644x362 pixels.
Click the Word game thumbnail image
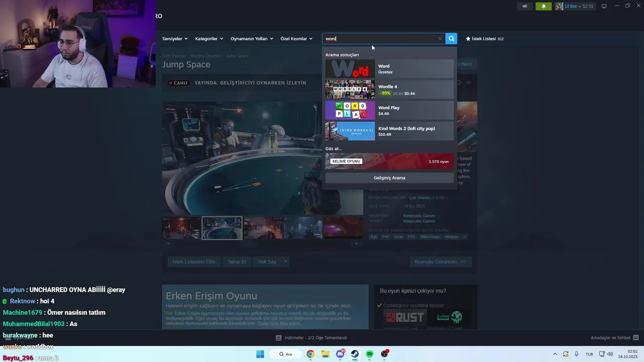tap(350, 69)
